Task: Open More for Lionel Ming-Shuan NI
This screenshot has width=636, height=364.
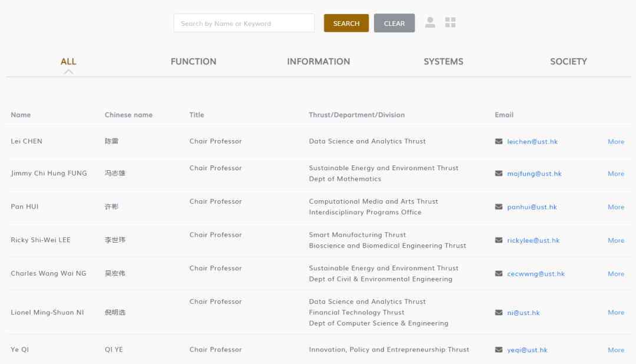Action: pos(616,312)
